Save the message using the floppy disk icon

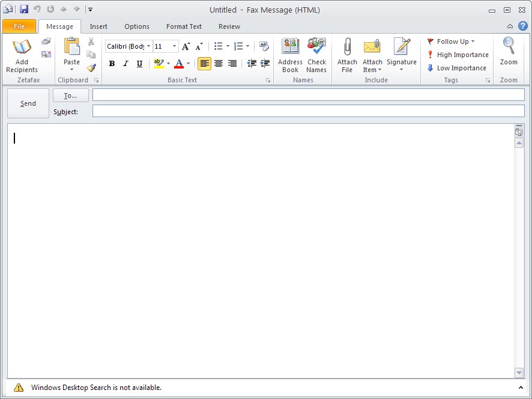[24, 9]
